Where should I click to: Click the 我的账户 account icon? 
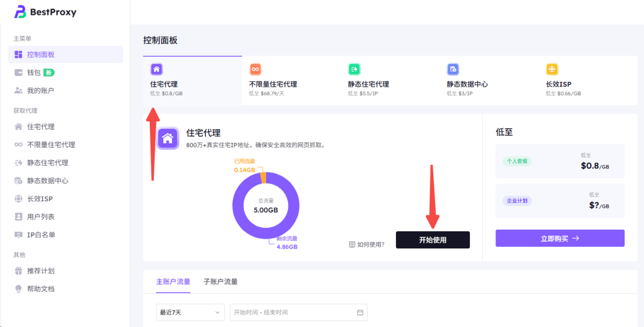click(19, 90)
